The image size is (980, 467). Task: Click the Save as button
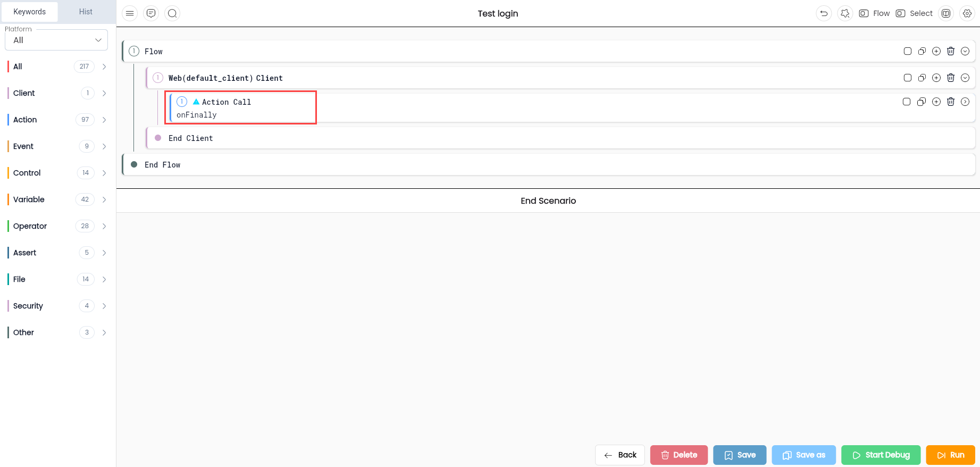[804, 455]
